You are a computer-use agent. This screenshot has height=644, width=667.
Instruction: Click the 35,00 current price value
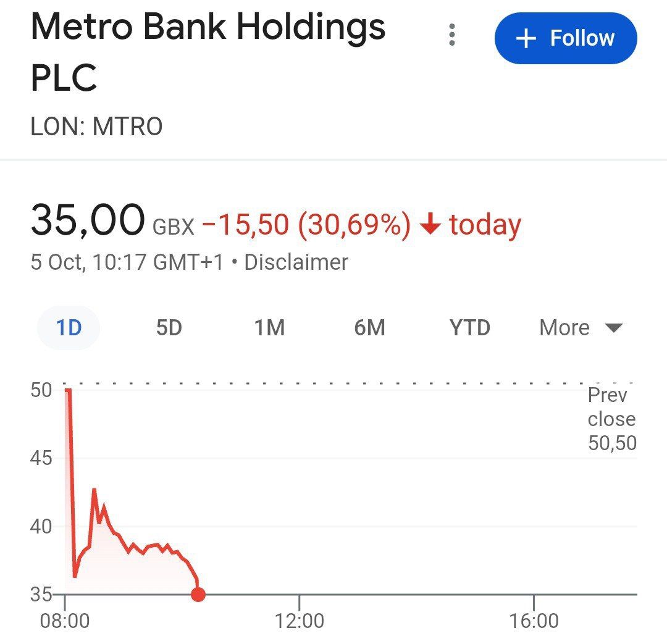(x=88, y=221)
